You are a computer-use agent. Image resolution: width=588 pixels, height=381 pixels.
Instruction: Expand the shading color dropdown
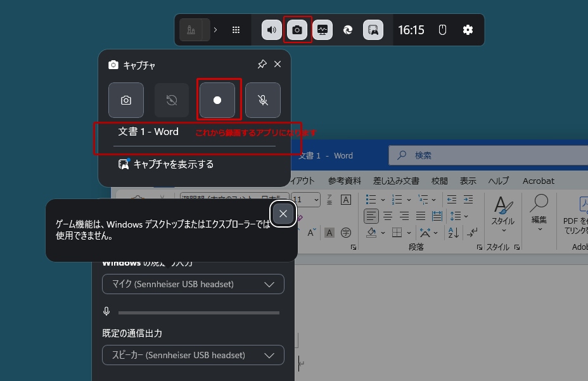[383, 233]
